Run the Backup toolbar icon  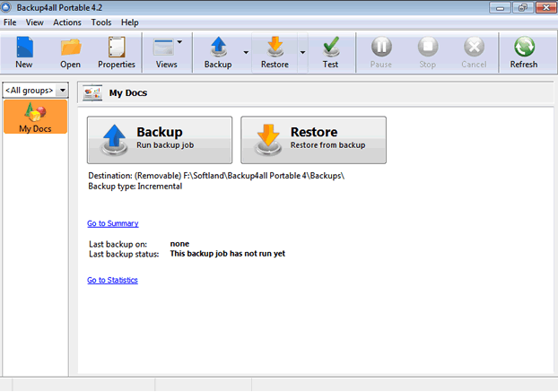click(x=218, y=47)
